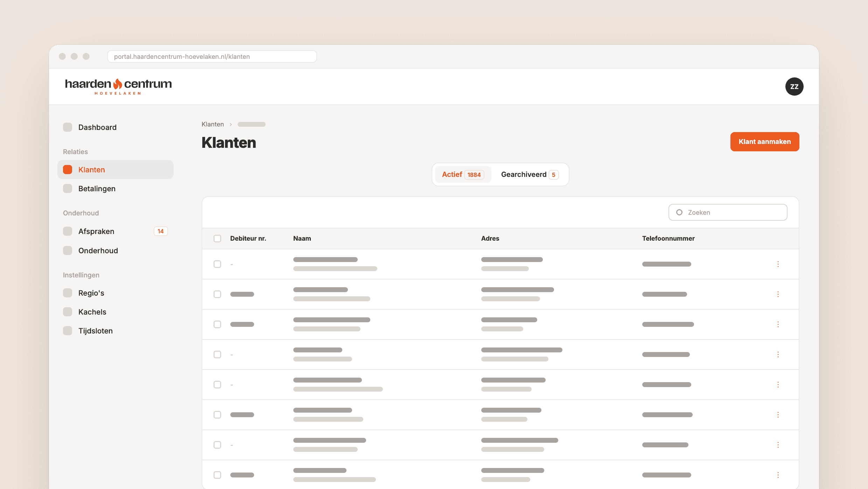This screenshot has height=489, width=868.
Task: Click the browser address bar URL
Action: (x=212, y=56)
